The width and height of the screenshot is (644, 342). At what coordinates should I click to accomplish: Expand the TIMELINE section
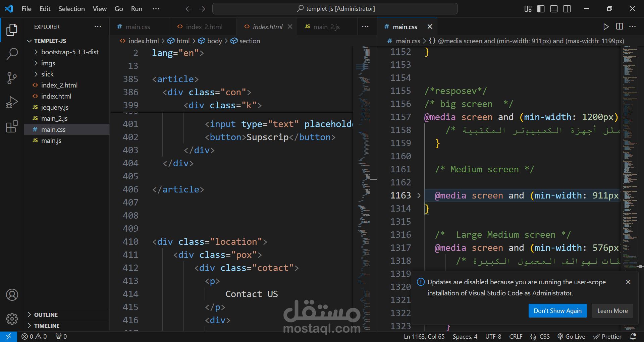[x=67, y=326]
